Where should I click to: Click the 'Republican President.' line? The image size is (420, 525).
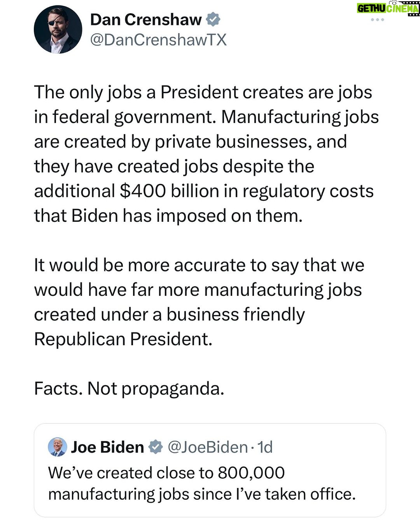point(123,339)
